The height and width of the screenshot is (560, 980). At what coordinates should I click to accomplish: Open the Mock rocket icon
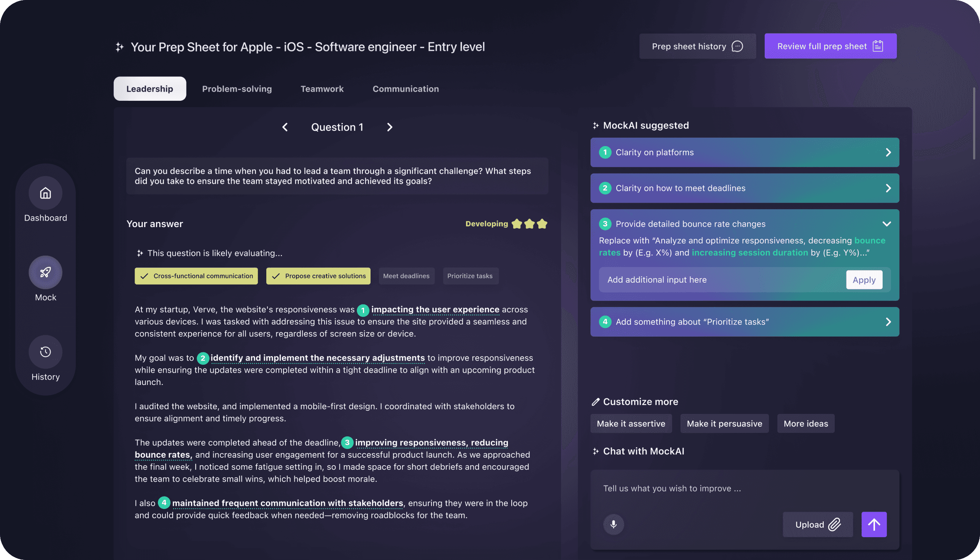[x=45, y=272]
